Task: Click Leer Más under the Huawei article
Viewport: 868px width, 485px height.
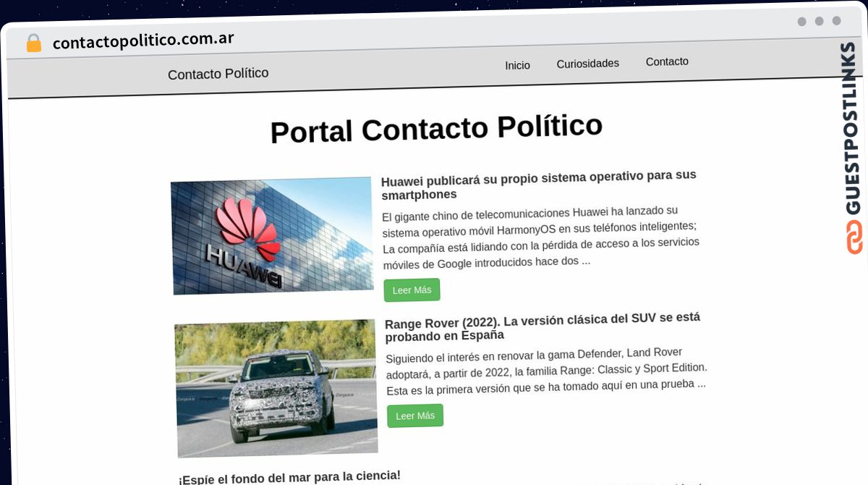Action: click(x=412, y=290)
